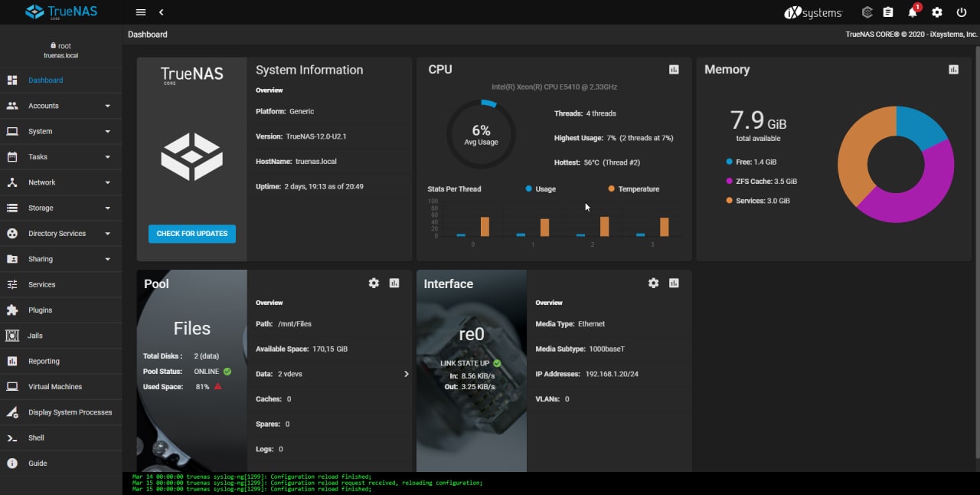Click the Reporting chart icon in sidebar

[x=12, y=361]
